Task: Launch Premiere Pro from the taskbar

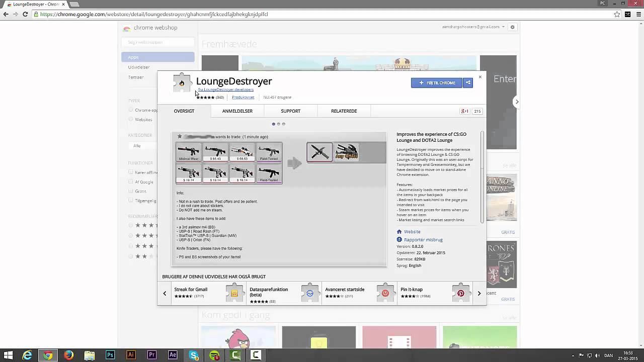Action: (152, 355)
